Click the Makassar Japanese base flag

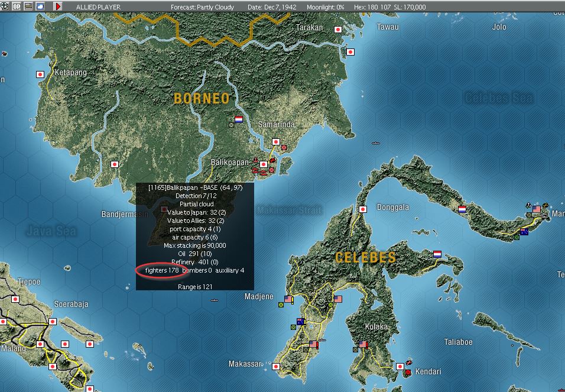tap(276, 367)
